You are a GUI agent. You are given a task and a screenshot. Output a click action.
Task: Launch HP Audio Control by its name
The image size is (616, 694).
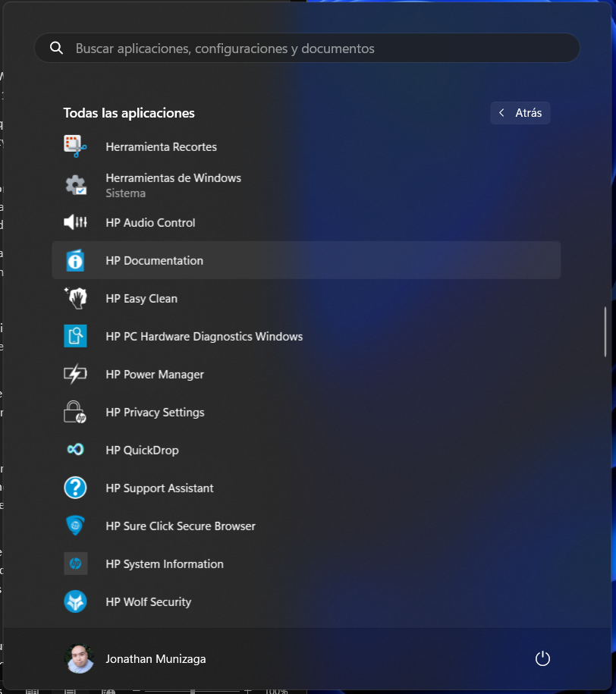150,223
